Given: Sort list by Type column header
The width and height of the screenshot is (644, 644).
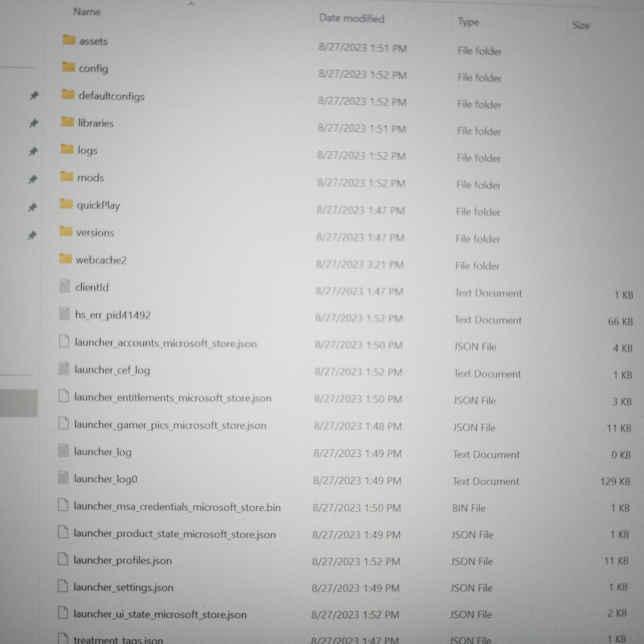Looking at the screenshot, I should [468, 22].
